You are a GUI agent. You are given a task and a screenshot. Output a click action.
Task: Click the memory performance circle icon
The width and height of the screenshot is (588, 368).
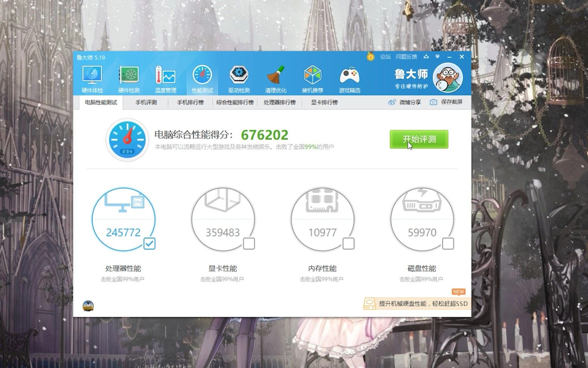[322, 219]
